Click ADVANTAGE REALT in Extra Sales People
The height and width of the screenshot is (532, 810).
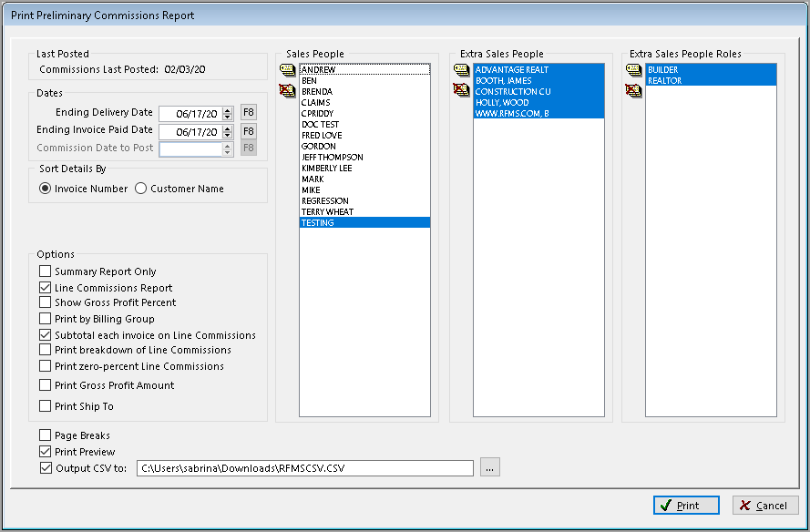pos(538,70)
